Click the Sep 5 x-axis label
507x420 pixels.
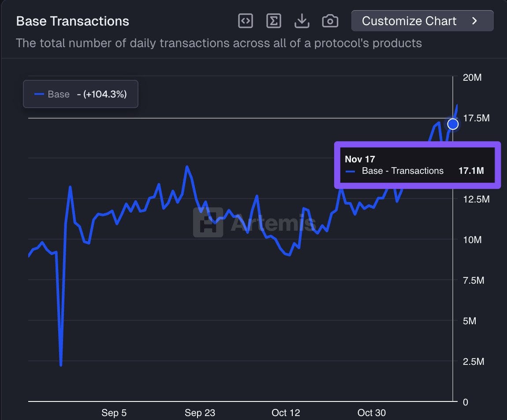[114, 413]
